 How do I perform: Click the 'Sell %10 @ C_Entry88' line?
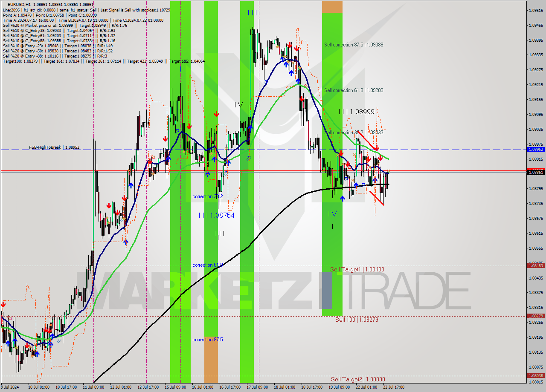click(59, 41)
